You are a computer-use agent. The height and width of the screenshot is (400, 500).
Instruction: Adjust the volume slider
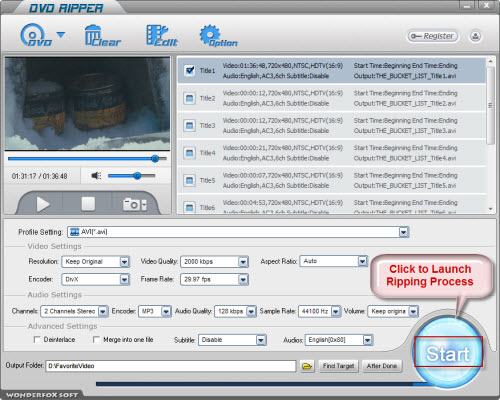click(131, 175)
